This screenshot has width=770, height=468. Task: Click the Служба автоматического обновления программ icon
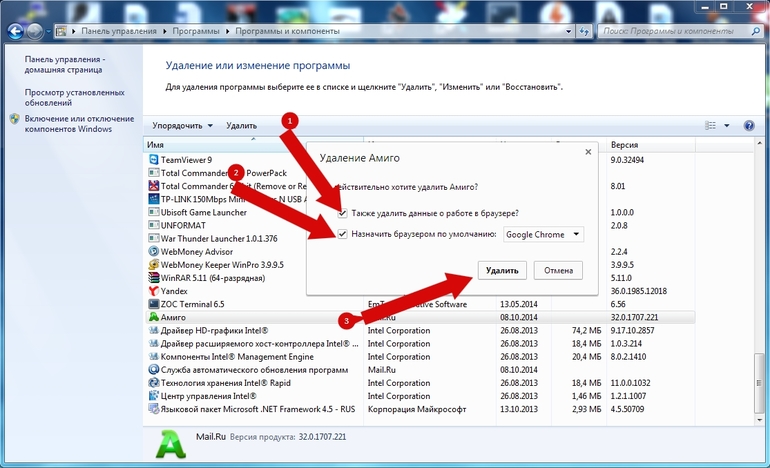(x=154, y=369)
